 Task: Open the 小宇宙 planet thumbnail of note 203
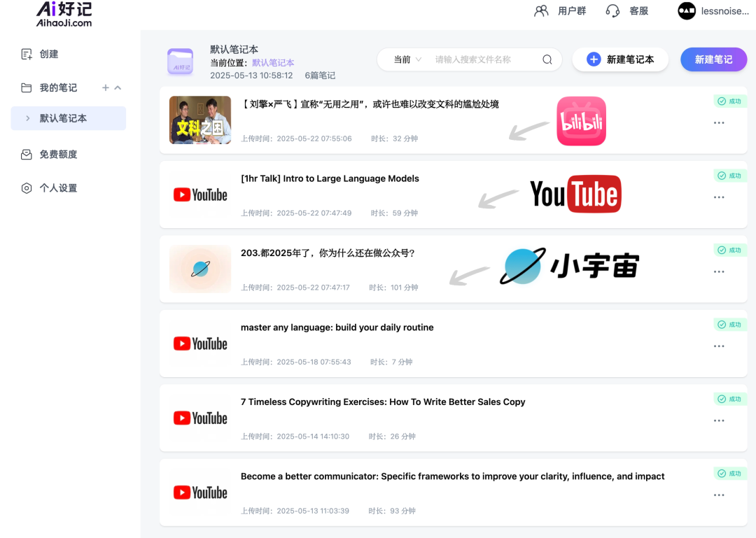point(200,269)
